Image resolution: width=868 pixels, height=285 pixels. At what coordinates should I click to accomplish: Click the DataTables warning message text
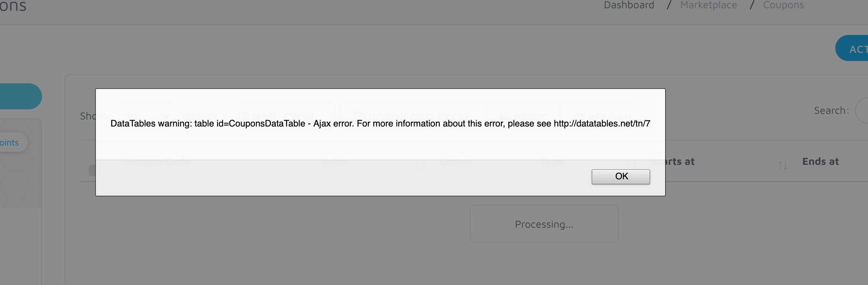(x=380, y=124)
